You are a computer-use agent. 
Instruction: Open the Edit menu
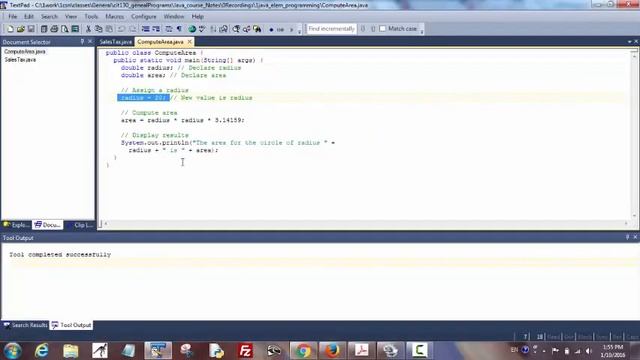tap(29, 17)
